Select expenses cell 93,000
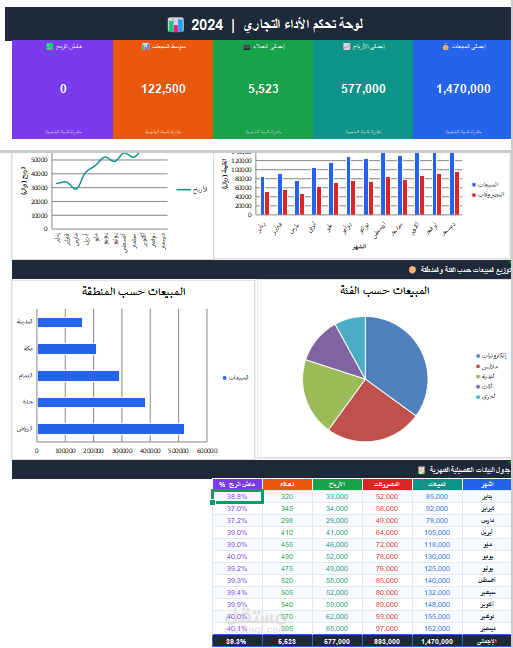The image size is (513, 648). click(x=387, y=617)
